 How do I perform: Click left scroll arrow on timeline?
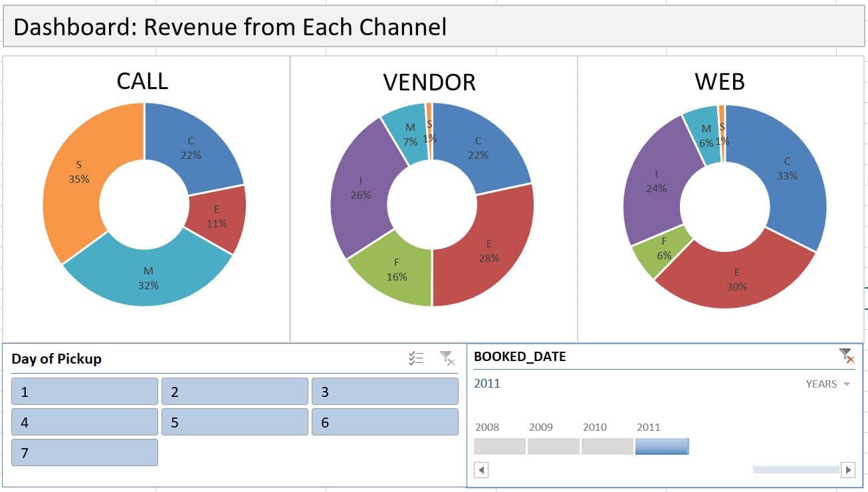coord(481,470)
